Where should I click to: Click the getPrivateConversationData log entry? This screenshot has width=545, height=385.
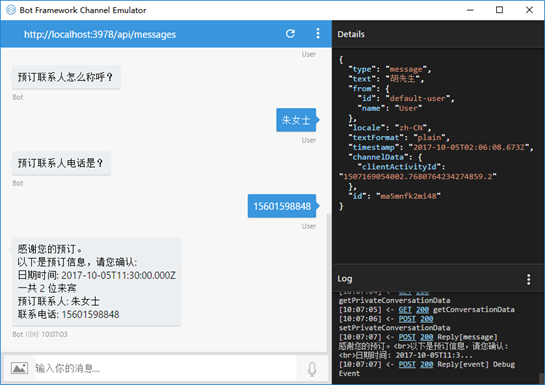[394, 301]
